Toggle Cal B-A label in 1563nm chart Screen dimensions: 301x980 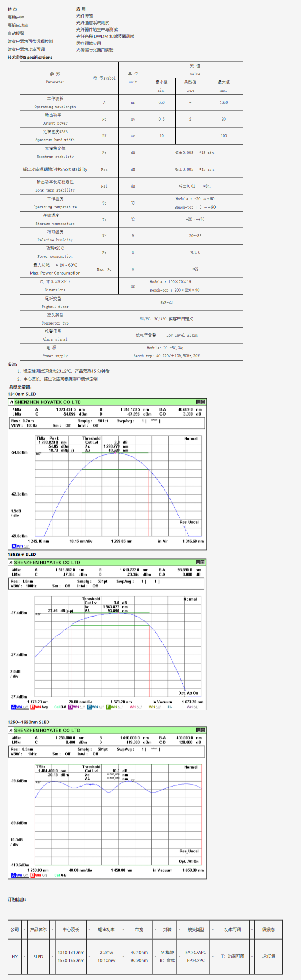tap(60, 707)
